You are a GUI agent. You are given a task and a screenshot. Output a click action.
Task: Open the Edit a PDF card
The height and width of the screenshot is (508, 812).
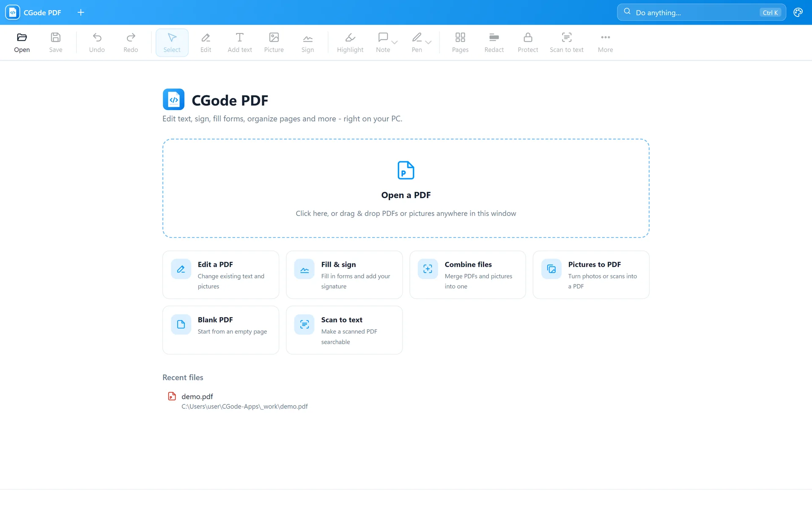[x=220, y=275]
